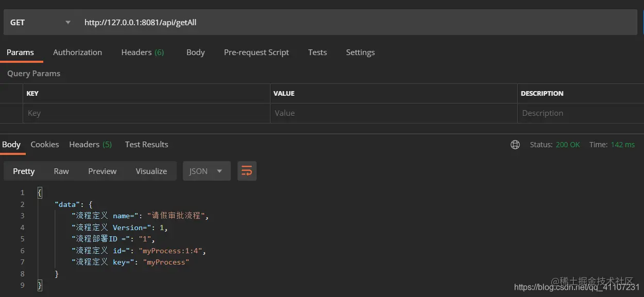The width and height of the screenshot is (644, 297).
Task: Click the network globe icon
Action: tap(515, 145)
